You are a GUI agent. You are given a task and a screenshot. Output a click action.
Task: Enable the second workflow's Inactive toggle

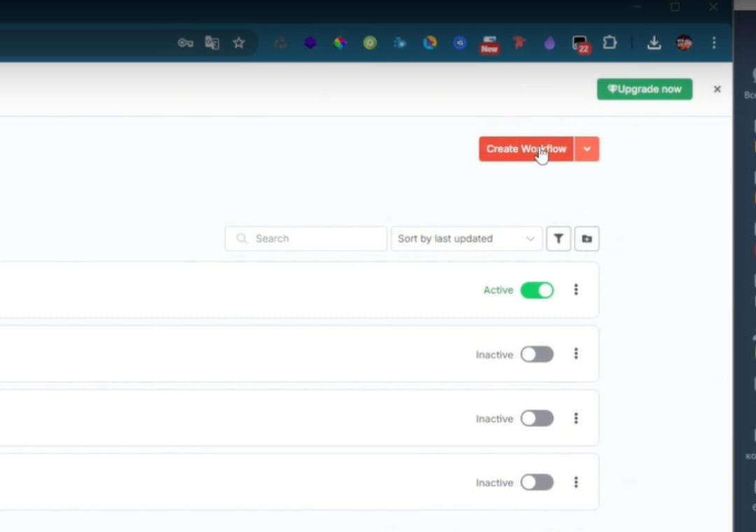pos(537,354)
